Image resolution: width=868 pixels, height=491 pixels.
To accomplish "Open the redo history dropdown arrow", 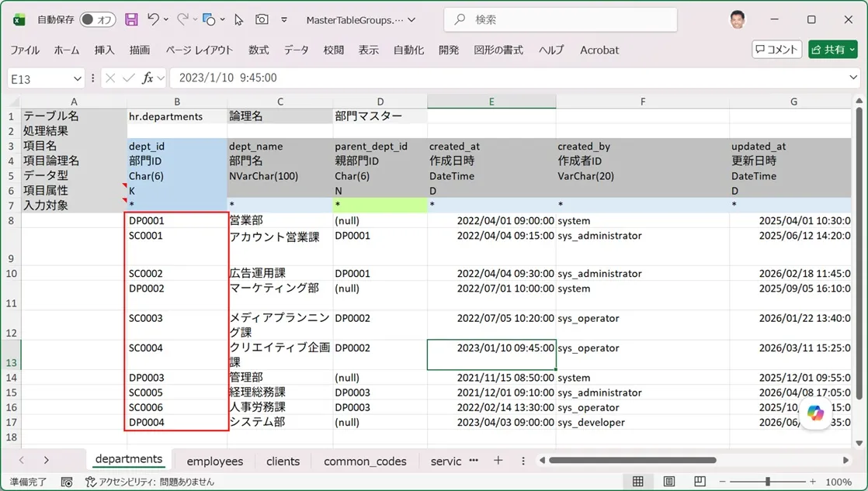I will [196, 19].
